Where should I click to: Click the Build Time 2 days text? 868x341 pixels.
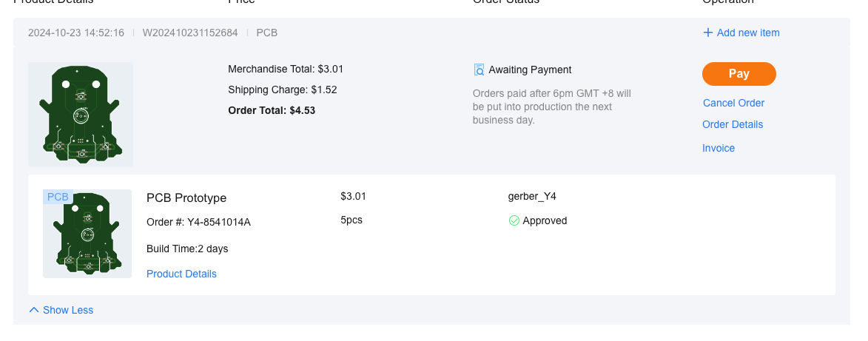(187, 249)
